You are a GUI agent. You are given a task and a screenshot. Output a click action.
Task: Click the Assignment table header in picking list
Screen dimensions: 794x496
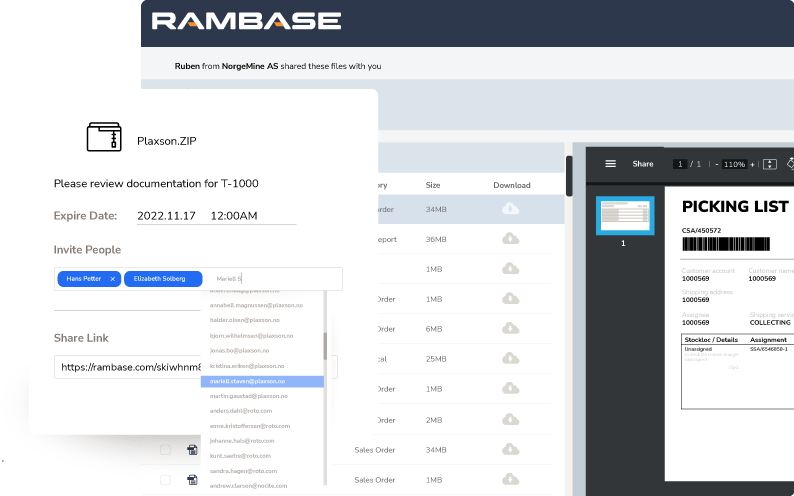click(x=768, y=340)
